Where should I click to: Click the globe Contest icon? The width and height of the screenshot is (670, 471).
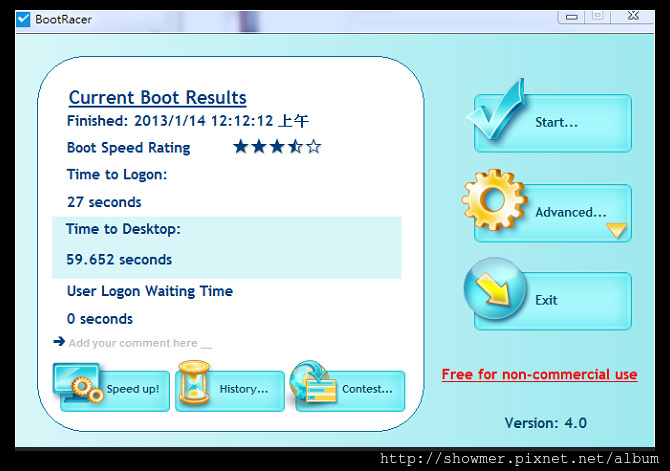(313, 381)
